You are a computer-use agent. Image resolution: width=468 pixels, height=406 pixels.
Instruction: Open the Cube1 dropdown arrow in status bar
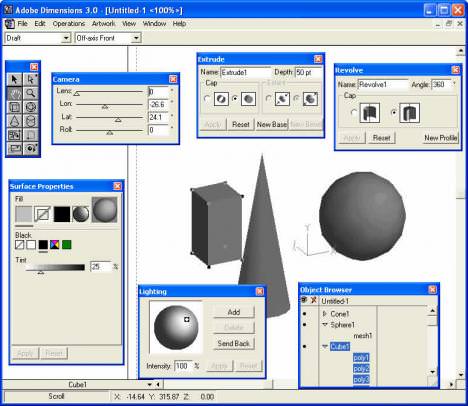(150, 385)
